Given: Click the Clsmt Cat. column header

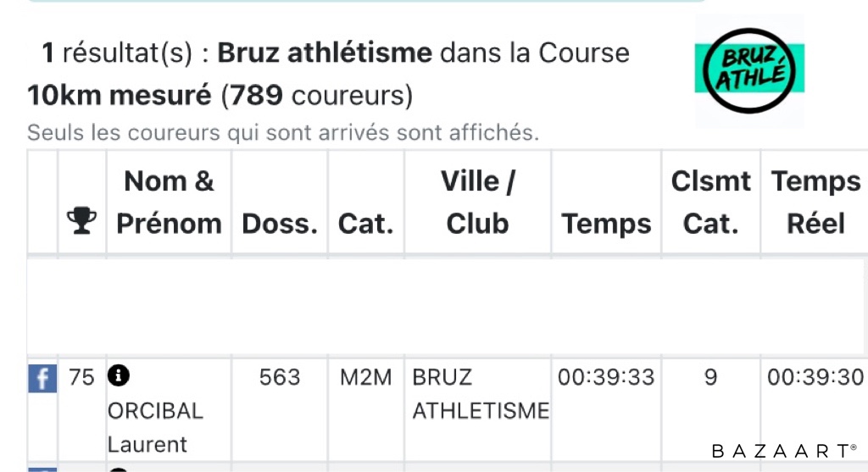Looking at the screenshot, I should (x=710, y=203).
